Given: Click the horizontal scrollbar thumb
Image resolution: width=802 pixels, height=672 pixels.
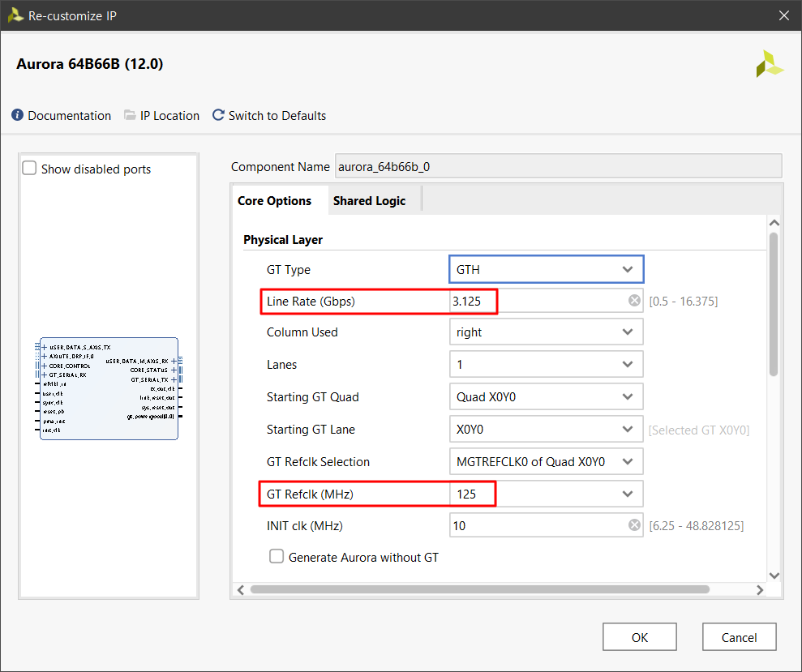Looking at the screenshot, I should click(480, 589).
